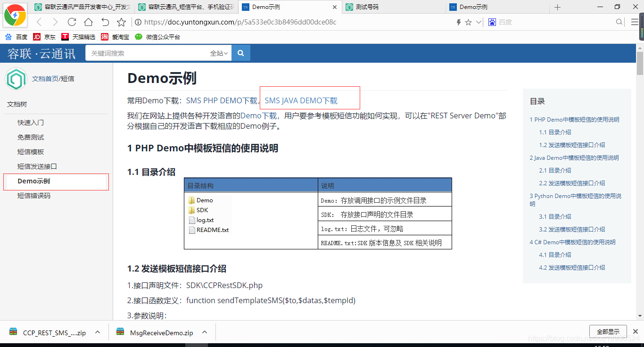The image size is (644, 347).
Task: Download via SMS JAVA DEMO下载 link
Action: (301, 100)
